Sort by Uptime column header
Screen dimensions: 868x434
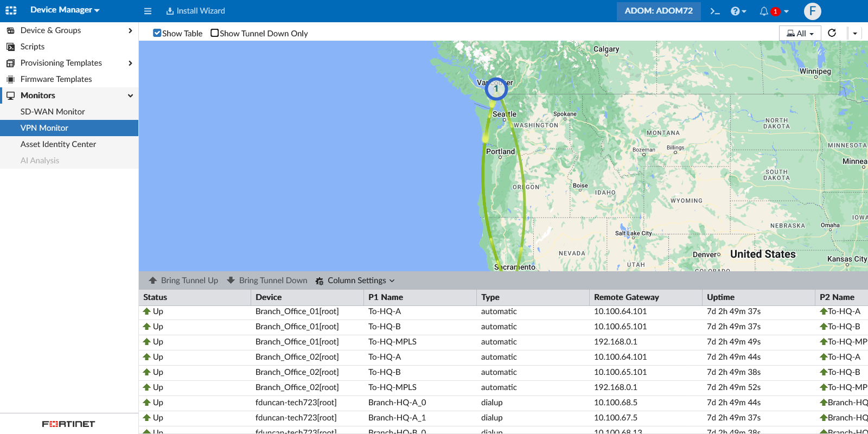click(758, 297)
